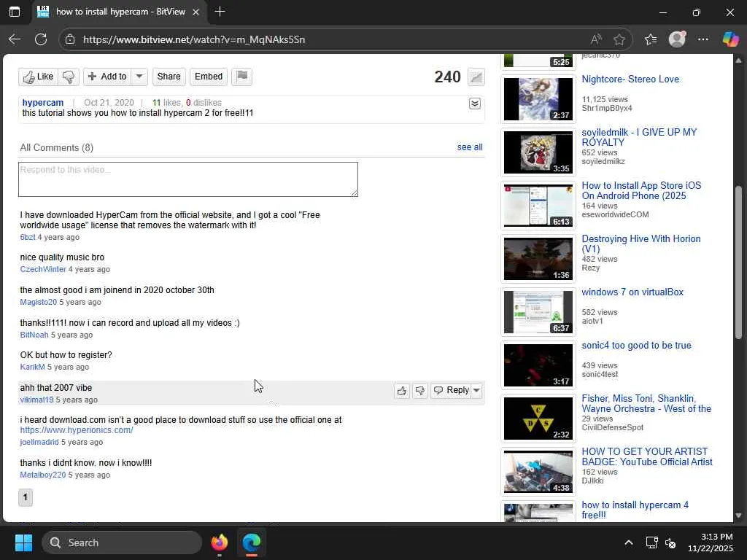Image resolution: width=747 pixels, height=560 pixels.
Task: Open Read aloud icon in address bar
Action: (x=596, y=39)
